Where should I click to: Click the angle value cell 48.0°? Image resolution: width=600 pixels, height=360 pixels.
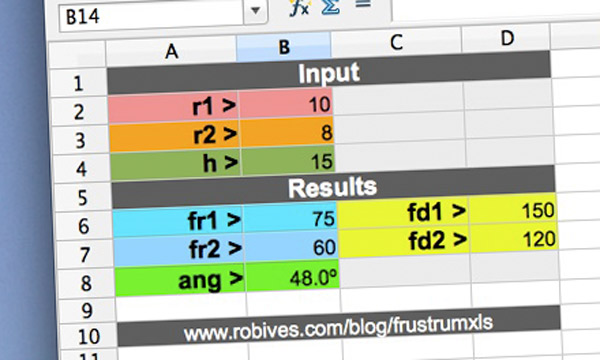tap(293, 276)
